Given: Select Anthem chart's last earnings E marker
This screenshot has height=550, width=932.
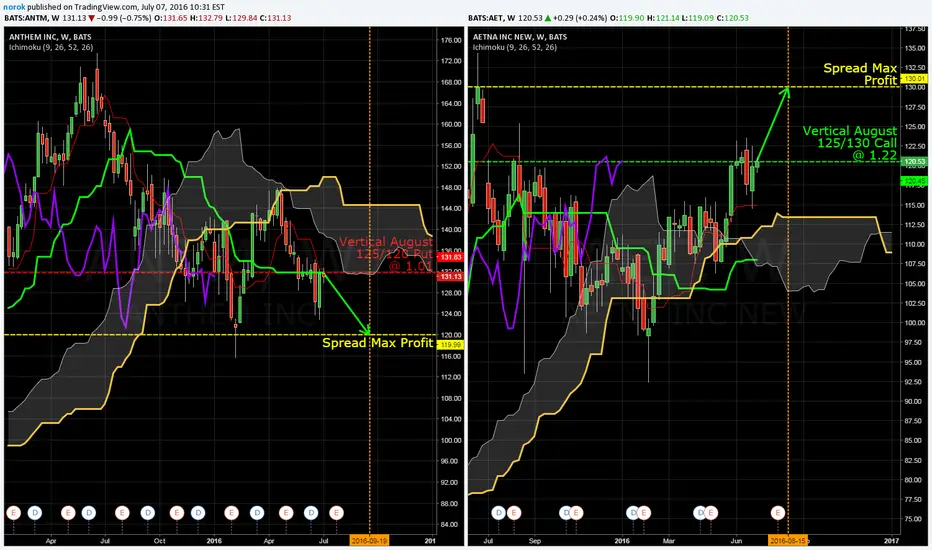Looking at the screenshot, I should pos(336,513).
